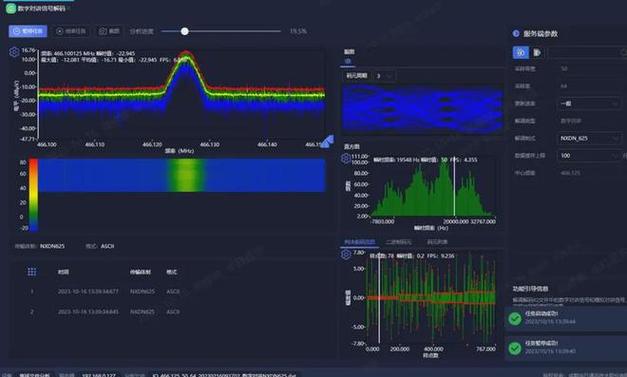627x377 pixels.
Task: Click the sampling rate value 64
Action: point(563,86)
